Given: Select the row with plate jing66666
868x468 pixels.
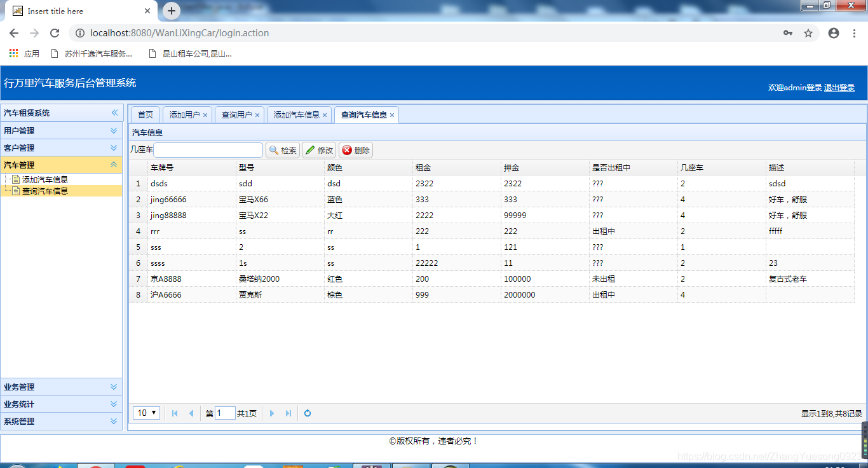Looking at the screenshot, I should [x=491, y=199].
